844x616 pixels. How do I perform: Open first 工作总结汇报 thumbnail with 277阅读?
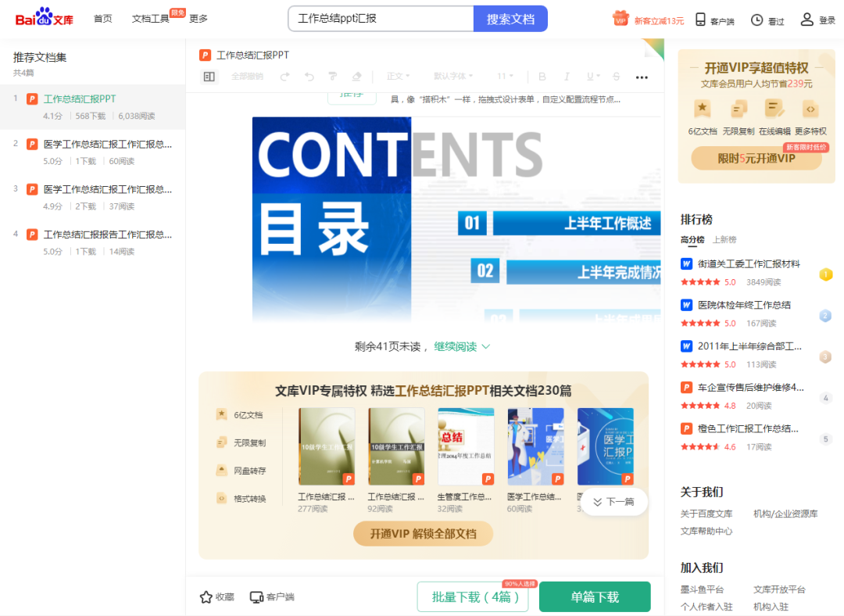click(327, 446)
